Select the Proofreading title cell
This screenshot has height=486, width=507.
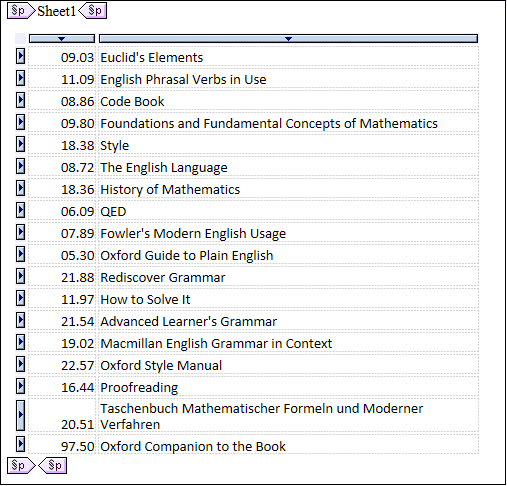[x=288, y=387]
